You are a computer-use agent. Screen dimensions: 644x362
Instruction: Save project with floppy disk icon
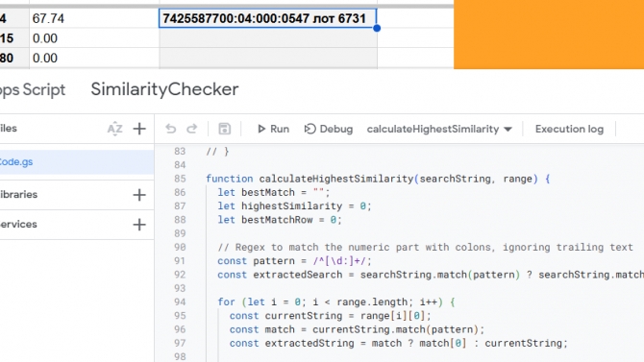(x=224, y=129)
